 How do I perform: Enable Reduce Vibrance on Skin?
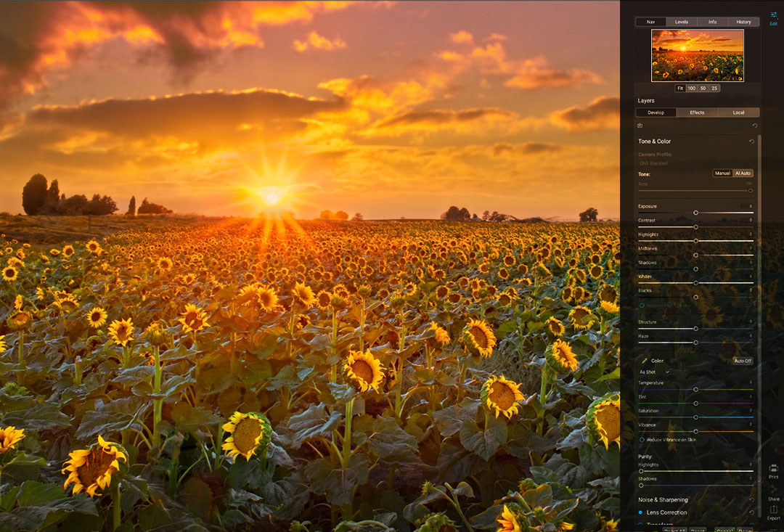click(642, 440)
